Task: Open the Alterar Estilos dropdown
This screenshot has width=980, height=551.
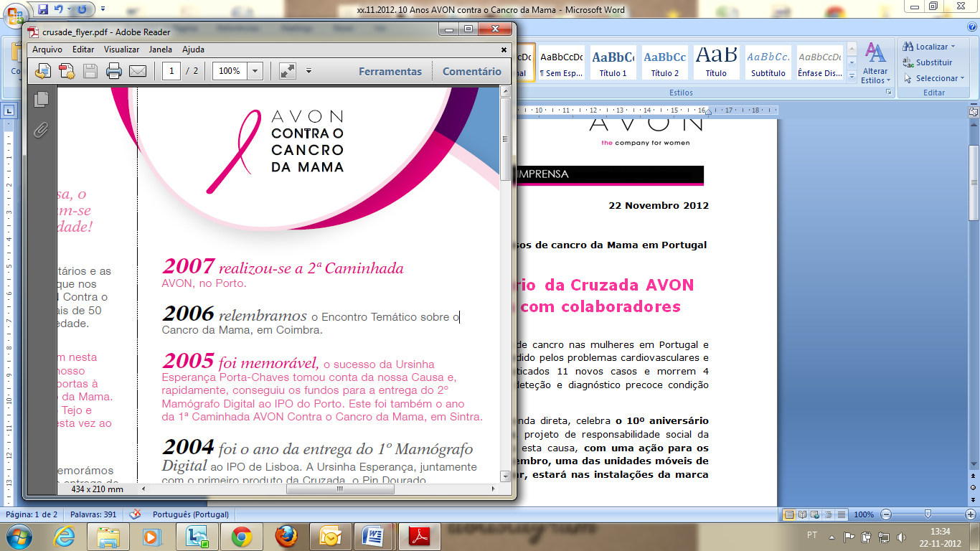Action: point(875,64)
